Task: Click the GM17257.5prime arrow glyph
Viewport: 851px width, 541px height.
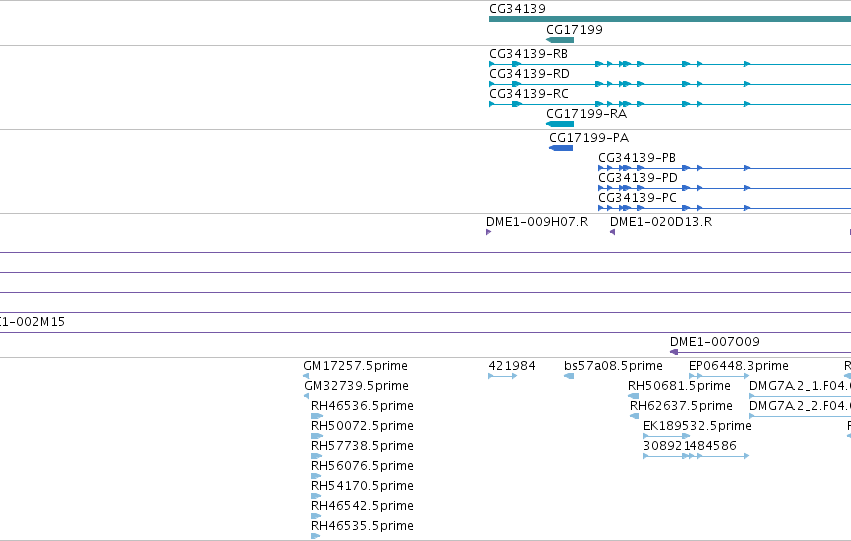Action: click(x=306, y=375)
